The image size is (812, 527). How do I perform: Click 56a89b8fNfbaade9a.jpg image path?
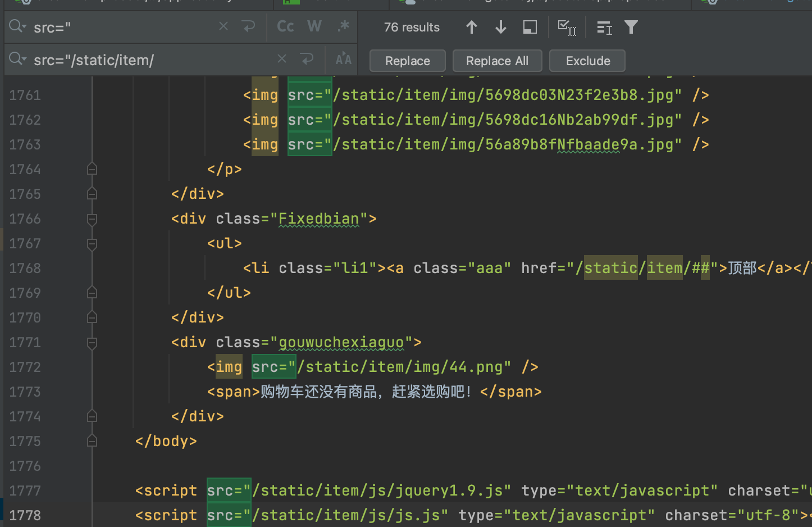(508, 144)
